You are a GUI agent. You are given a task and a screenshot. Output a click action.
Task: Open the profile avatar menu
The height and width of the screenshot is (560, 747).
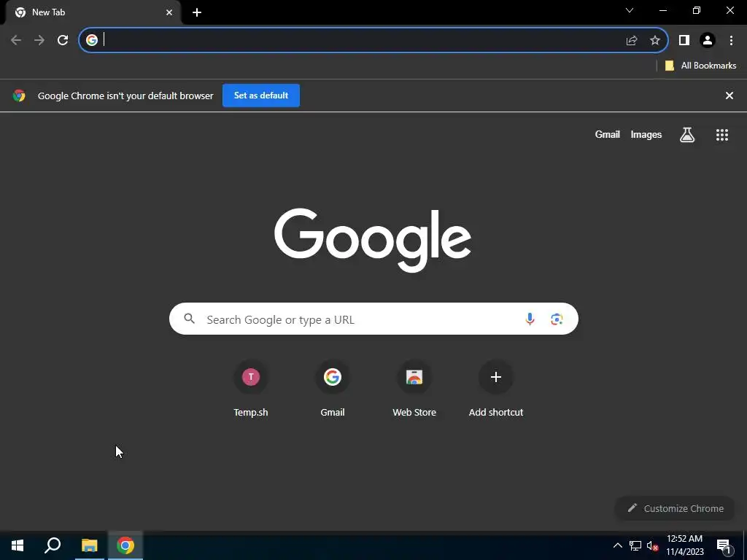tap(708, 40)
